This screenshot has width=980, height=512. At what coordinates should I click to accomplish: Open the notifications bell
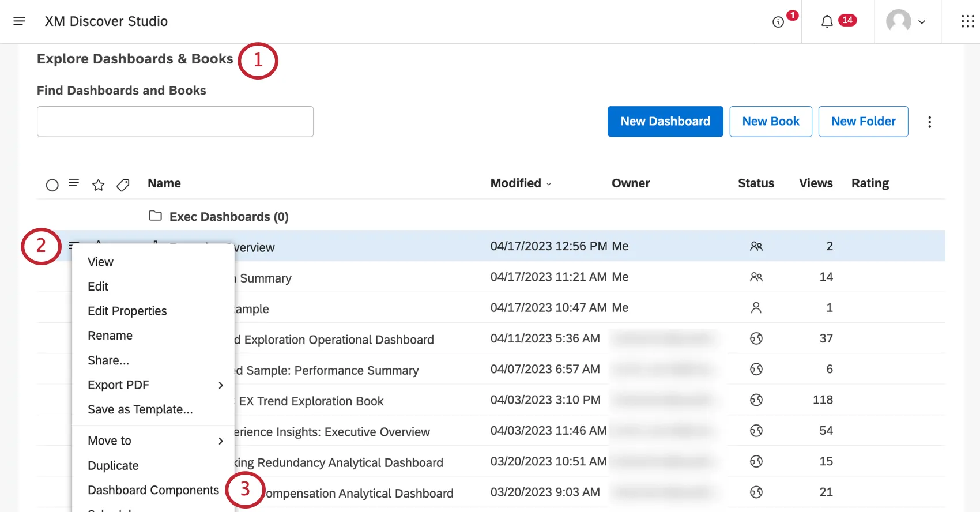coord(827,22)
